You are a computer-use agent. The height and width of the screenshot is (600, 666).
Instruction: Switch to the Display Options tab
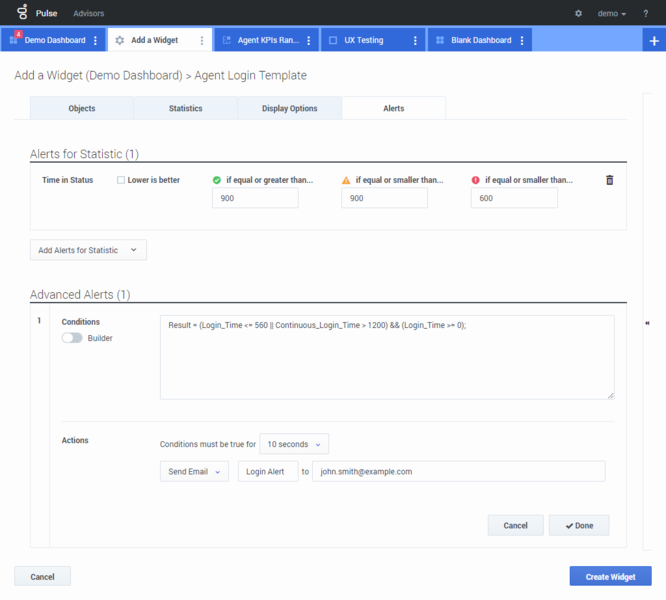(289, 108)
